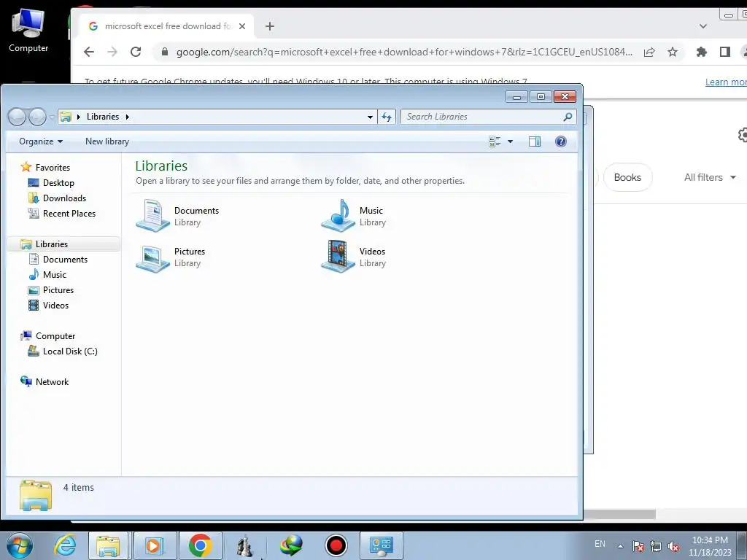The image size is (747, 560).
Task: Bookmark this page with star icon
Action: click(672, 52)
